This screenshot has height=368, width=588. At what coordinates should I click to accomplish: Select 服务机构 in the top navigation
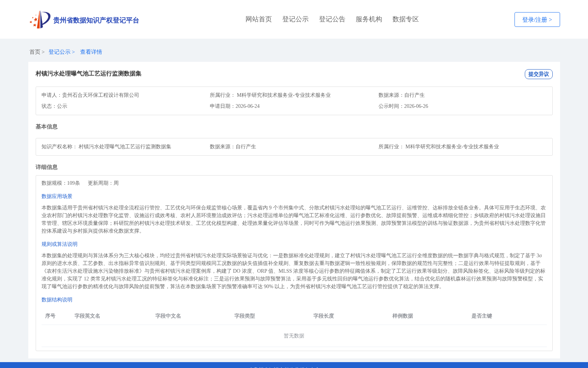click(369, 19)
